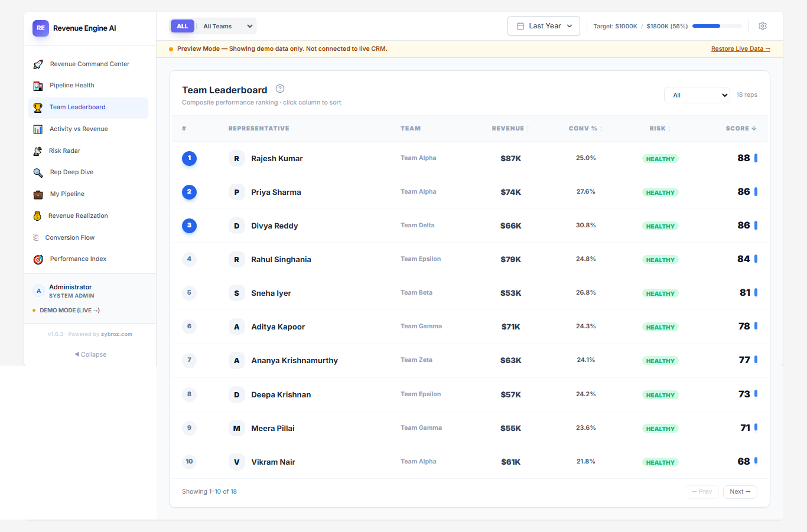
Task: Toggle the ALL teams filter pill
Action: pyautogui.click(x=183, y=26)
